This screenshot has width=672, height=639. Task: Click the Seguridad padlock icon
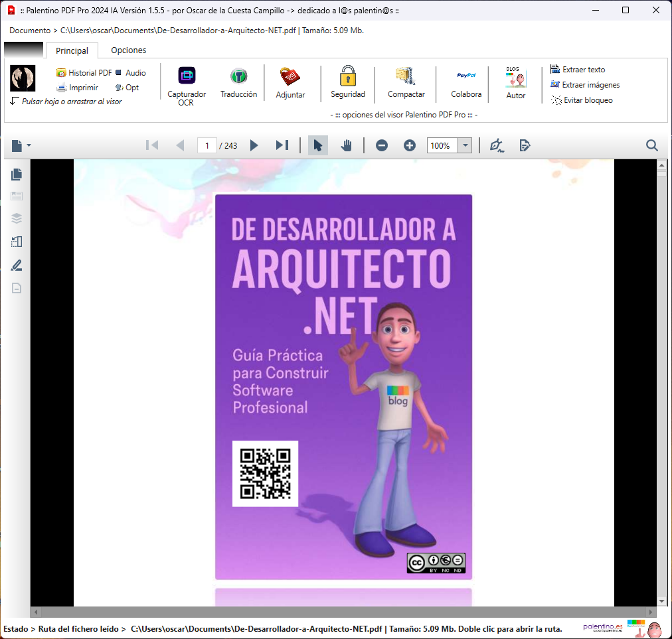coord(348,76)
